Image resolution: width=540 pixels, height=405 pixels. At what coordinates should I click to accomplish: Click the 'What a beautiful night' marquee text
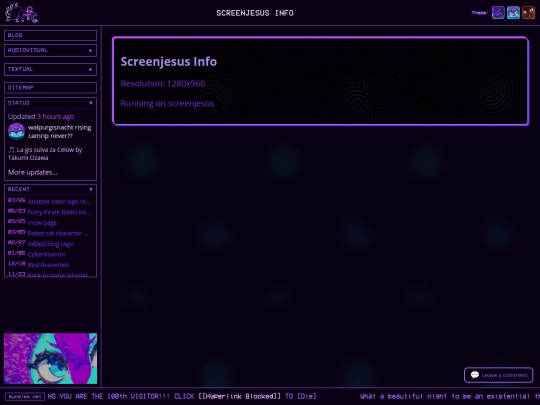pyautogui.click(x=403, y=396)
